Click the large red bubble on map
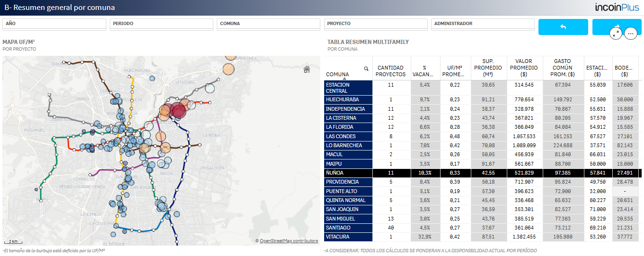The width and height of the screenshot is (644, 256). (179, 111)
